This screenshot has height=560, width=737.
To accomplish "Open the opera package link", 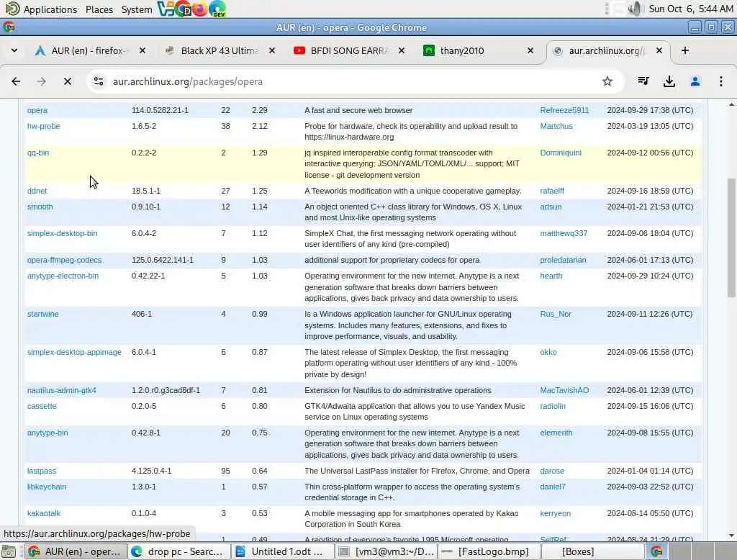I will point(37,110).
